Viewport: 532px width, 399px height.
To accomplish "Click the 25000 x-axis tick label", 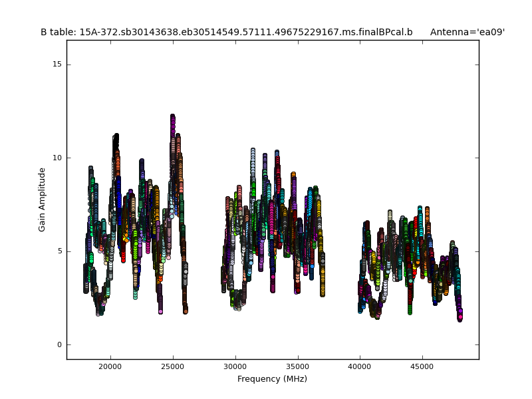I will click(x=173, y=366).
